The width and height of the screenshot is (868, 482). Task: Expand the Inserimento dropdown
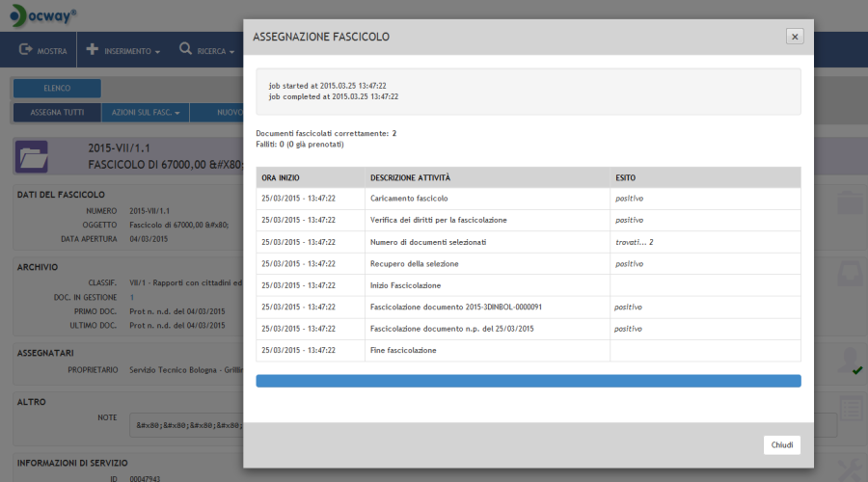[123, 50]
